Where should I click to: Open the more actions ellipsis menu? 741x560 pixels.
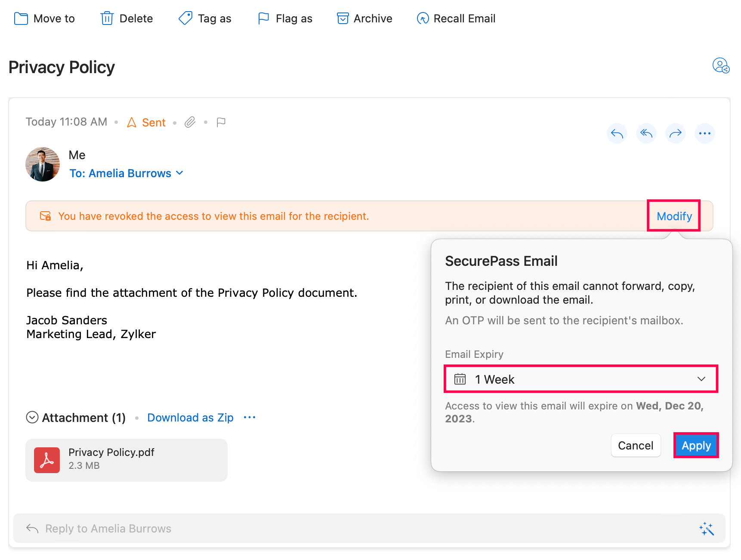(x=704, y=133)
